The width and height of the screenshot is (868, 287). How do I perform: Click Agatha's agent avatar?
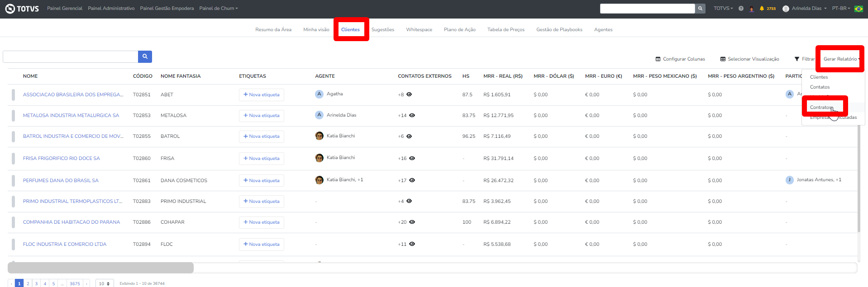pyautogui.click(x=319, y=94)
